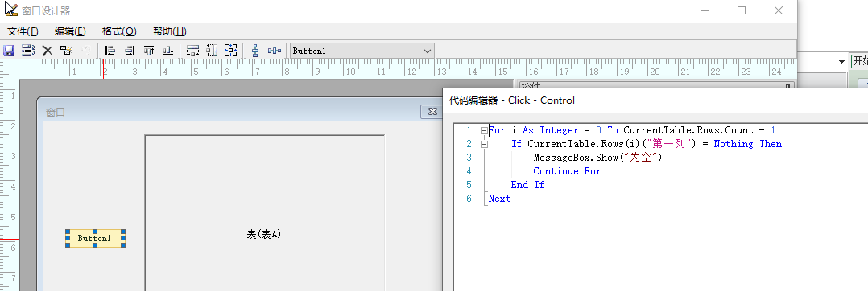This screenshot has height=291, width=868.
Task: Select the Button1 control on form
Action: 95,239
